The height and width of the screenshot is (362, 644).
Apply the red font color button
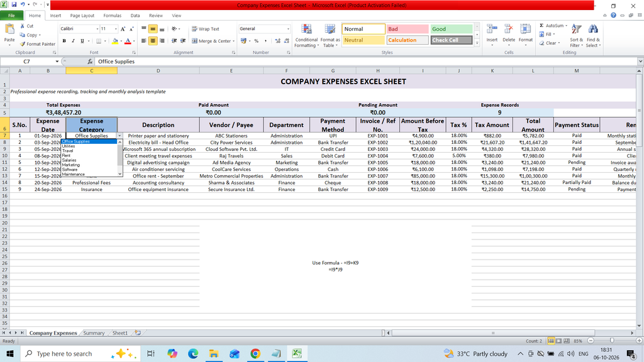pos(128,41)
